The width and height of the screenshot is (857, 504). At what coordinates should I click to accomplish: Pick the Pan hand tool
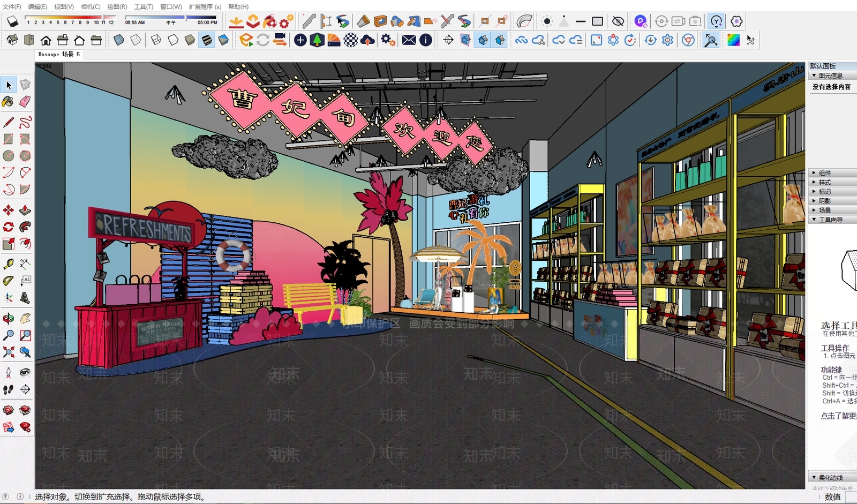click(25, 319)
